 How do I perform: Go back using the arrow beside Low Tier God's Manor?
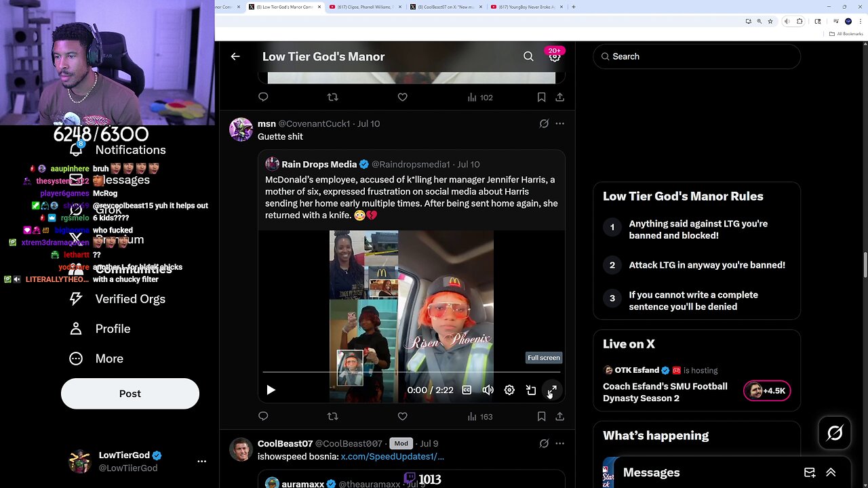tap(235, 56)
